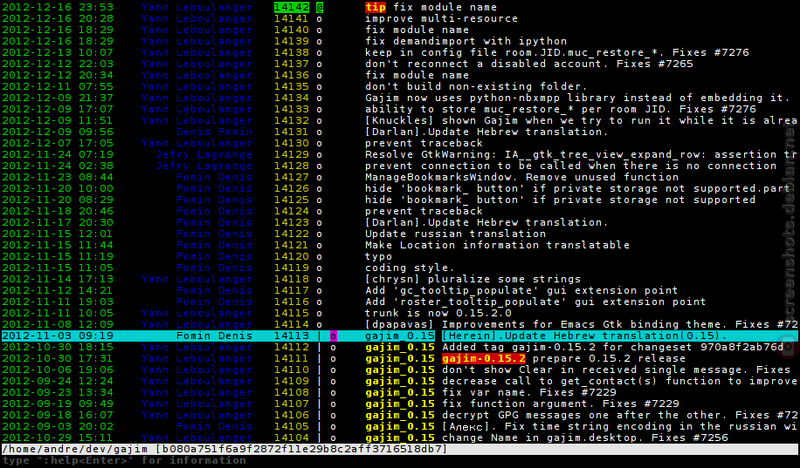Select 'Update russian translation' commit
The height and width of the screenshot is (468, 800).
tap(455, 234)
